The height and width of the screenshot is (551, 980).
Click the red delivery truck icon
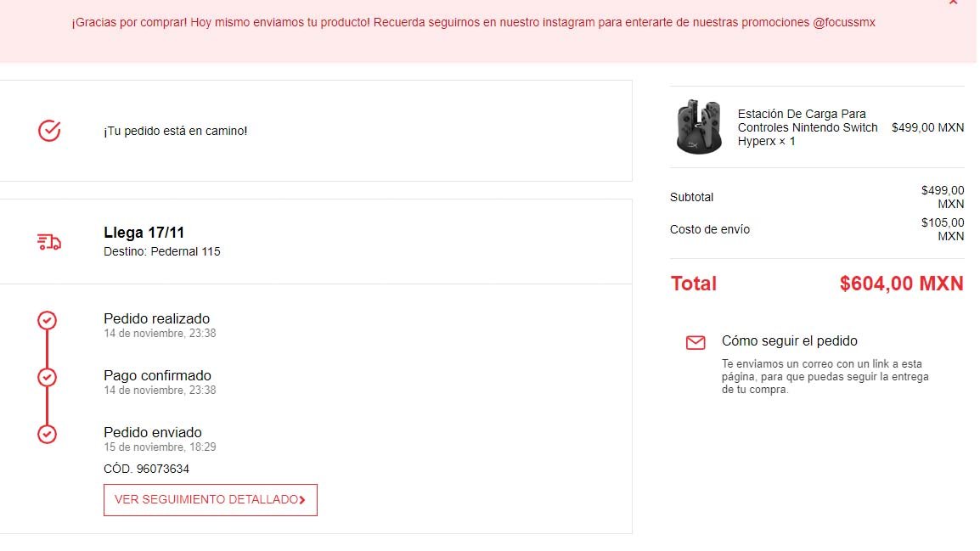pyautogui.click(x=49, y=242)
